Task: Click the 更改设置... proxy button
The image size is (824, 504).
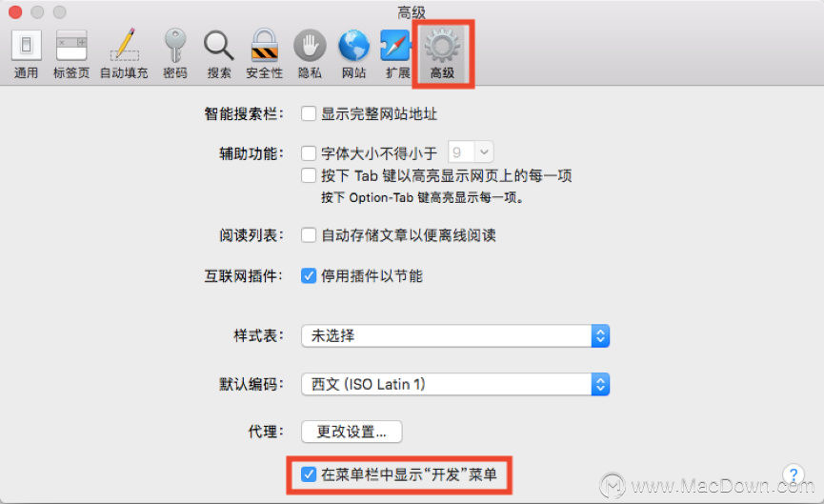Action: tap(352, 432)
